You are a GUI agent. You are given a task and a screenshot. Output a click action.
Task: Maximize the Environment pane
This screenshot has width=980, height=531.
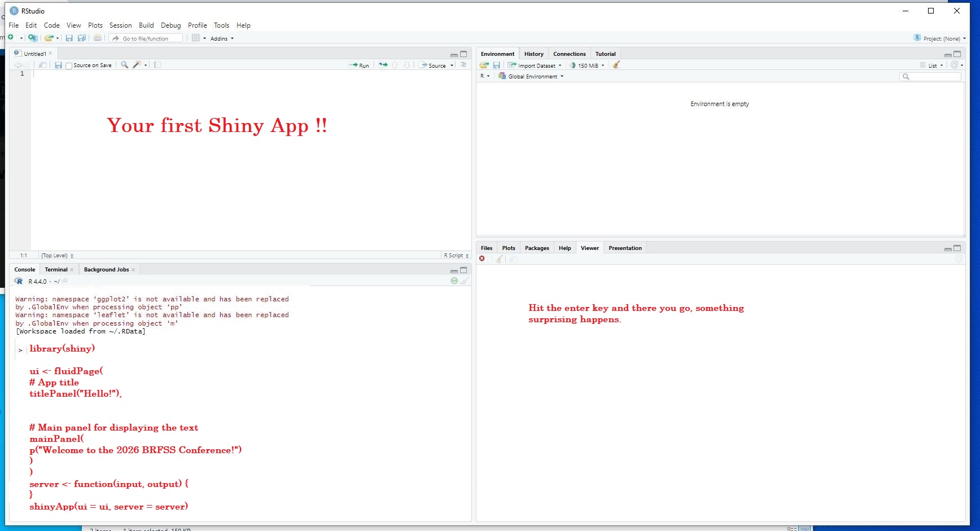point(957,54)
